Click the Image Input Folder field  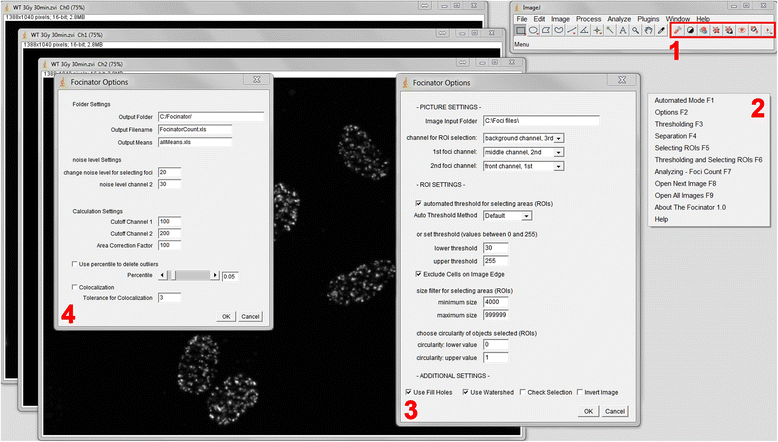click(x=539, y=121)
